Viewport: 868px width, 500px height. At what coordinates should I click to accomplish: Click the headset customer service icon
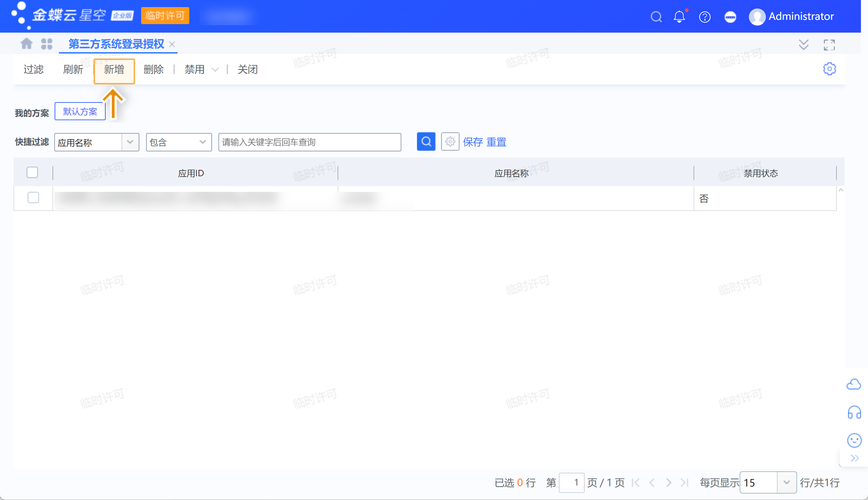854,412
